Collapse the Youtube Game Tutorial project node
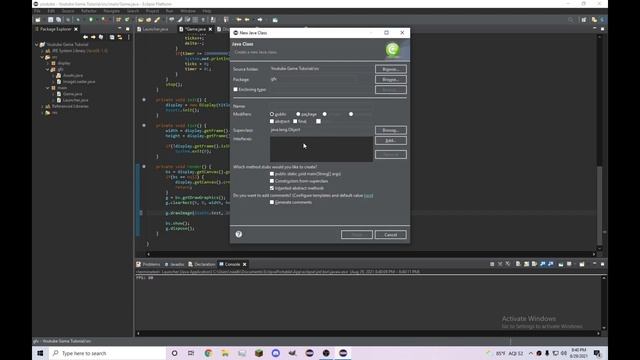This screenshot has width=640, height=360. pos(36,44)
